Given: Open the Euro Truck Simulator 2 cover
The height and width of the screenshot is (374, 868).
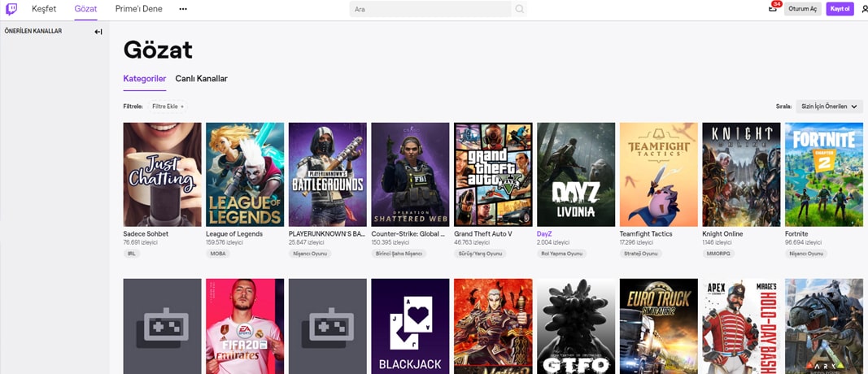Looking at the screenshot, I should pyautogui.click(x=659, y=326).
